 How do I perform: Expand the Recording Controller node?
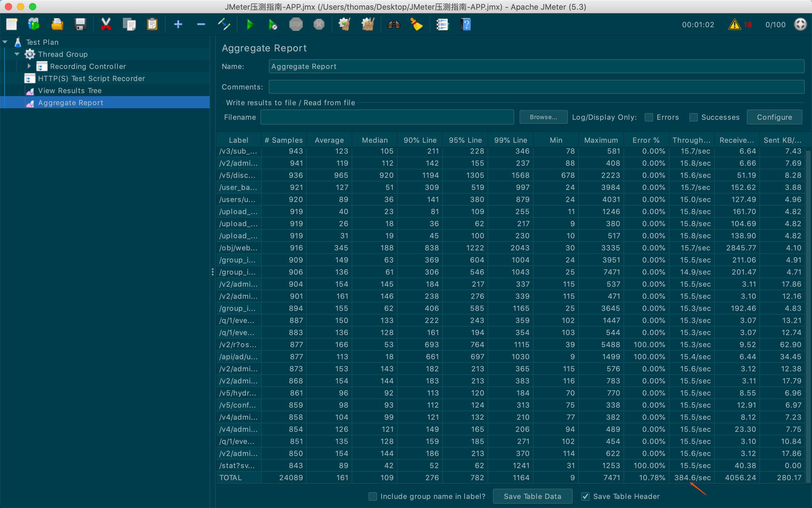pyautogui.click(x=29, y=66)
